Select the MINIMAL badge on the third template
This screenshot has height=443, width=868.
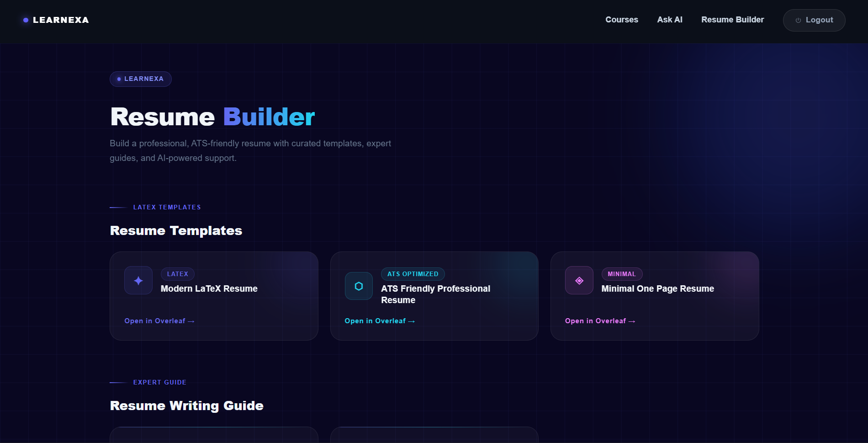[622, 274]
